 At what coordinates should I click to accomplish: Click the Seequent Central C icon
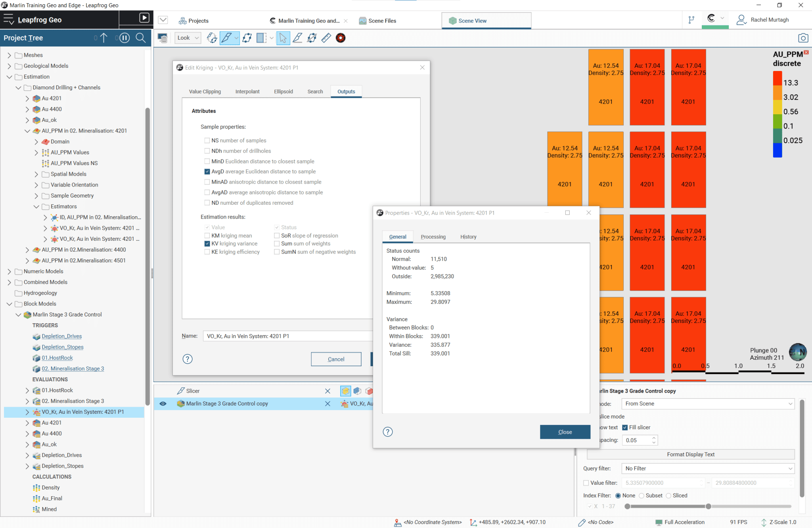[711, 18]
